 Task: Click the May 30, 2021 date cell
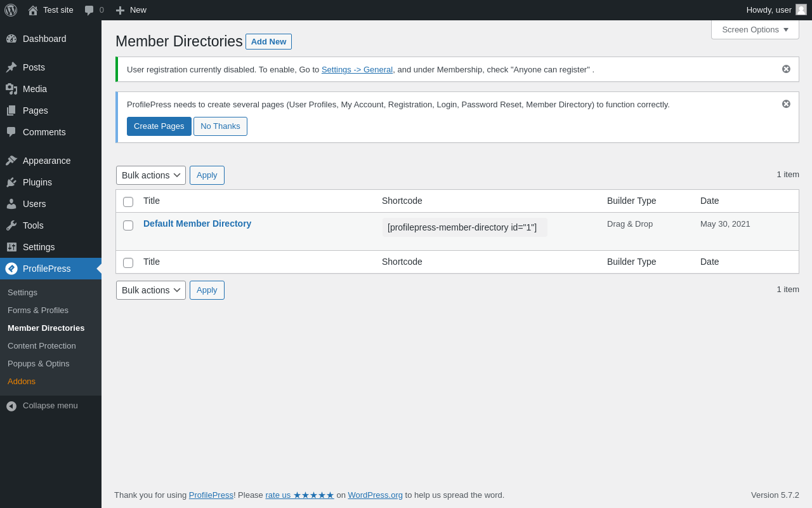coord(725,224)
